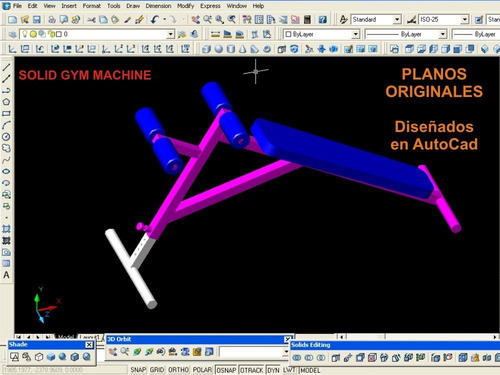Select the Sphere solid tool
Screen dimensions: 500x375
click(219, 49)
